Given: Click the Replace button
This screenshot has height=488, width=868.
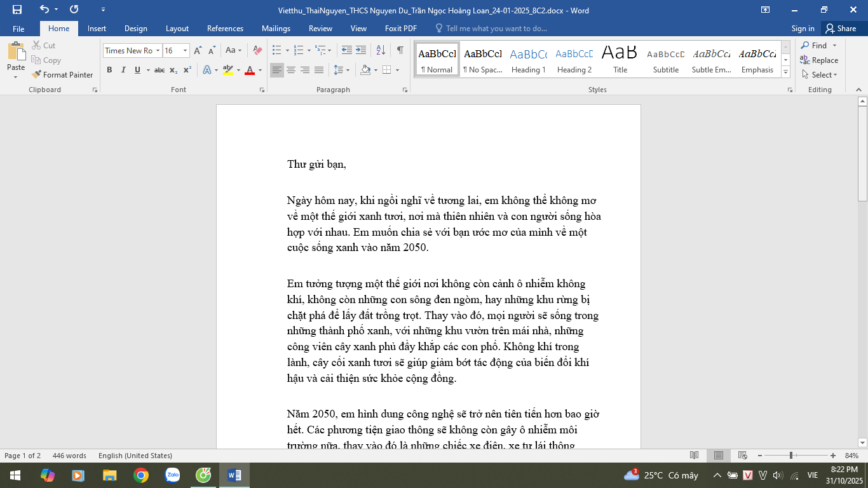Looking at the screenshot, I should point(820,60).
